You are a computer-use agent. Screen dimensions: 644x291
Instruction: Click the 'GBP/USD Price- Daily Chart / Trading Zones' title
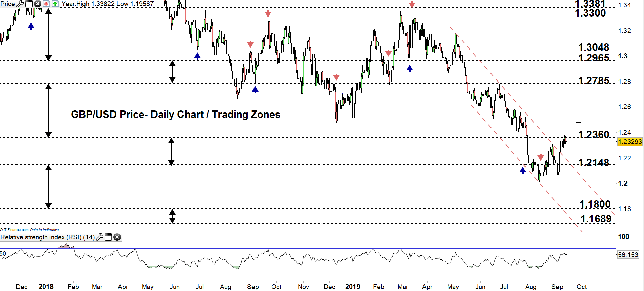pyautogui.click(x=176, y=115)
